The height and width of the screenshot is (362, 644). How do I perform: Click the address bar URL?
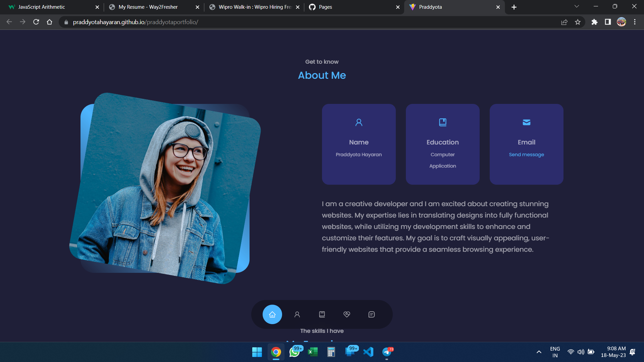pyautogui.click(x=136, y=22)
